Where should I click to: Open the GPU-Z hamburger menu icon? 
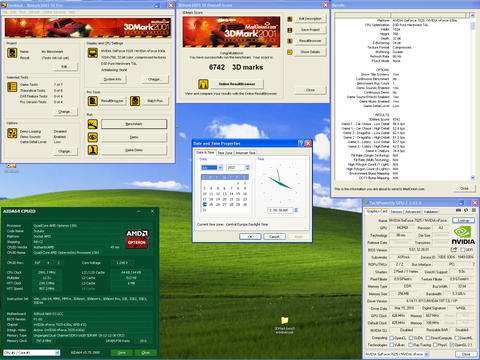(x=474, y=210)
